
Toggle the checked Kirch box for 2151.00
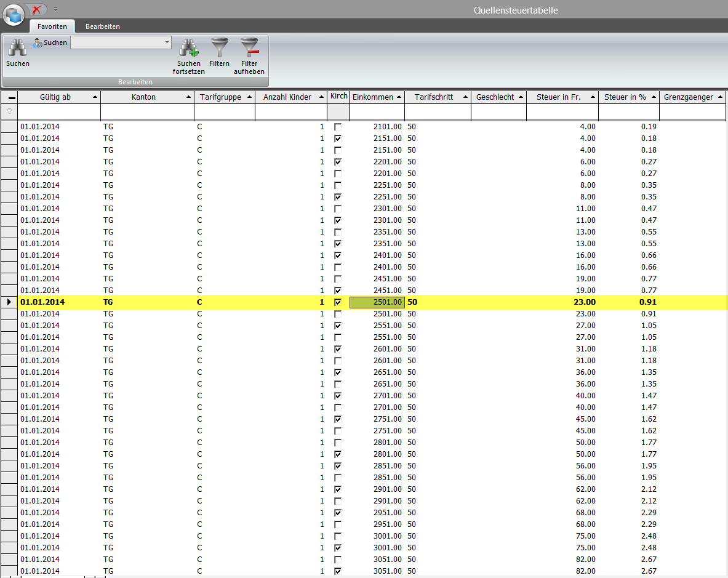tap(338, 138)
